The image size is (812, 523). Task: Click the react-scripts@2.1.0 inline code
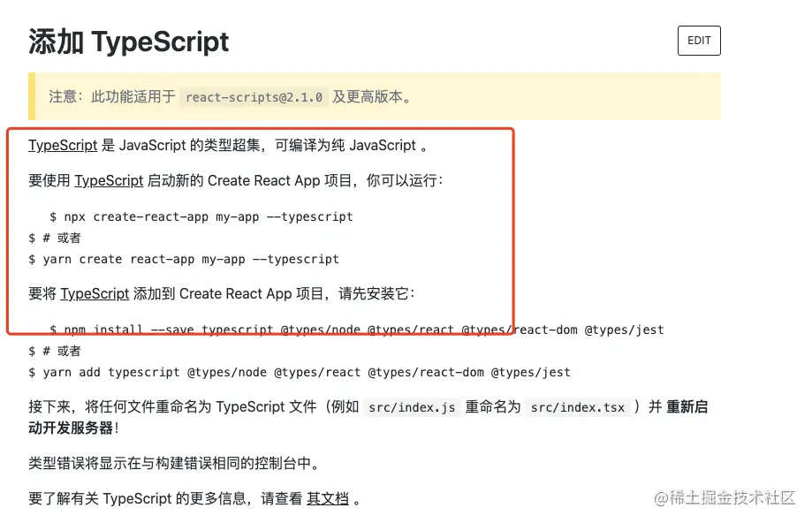(x=254, y=97)
